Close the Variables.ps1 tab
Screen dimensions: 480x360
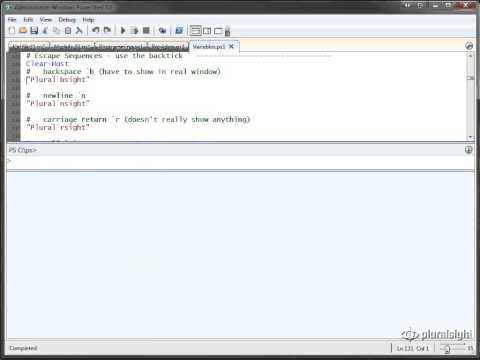(231, 47)
